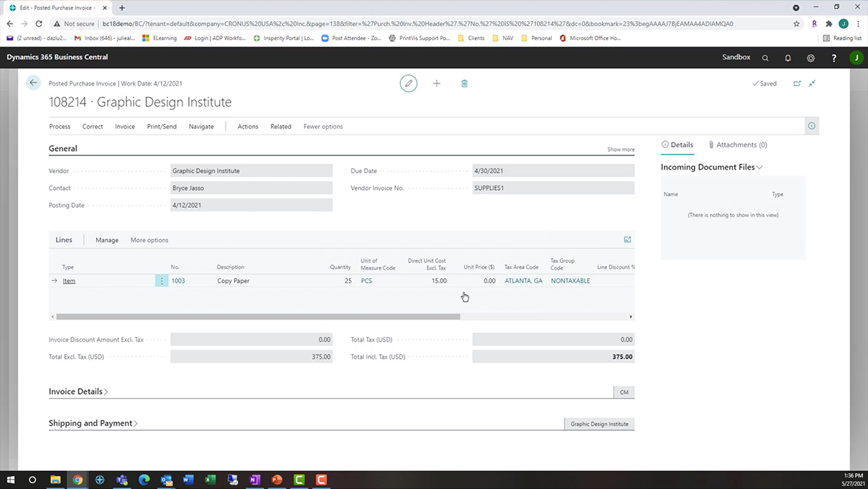Image resolution: width=868 pixels, height=489 pixels.
Task: Open the Lines Manage menu
Action: (107, 240)
